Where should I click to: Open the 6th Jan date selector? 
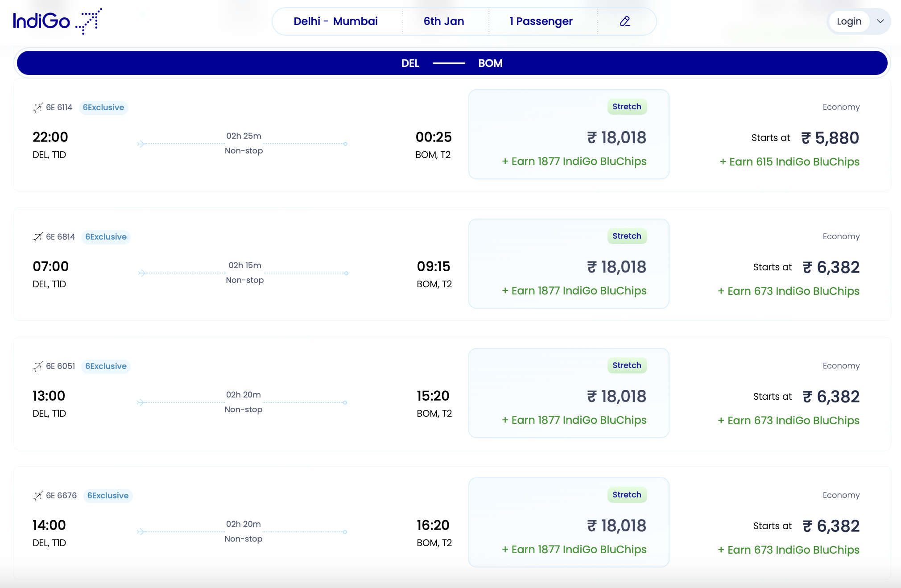pyautogui.click(x=444, y=21)
